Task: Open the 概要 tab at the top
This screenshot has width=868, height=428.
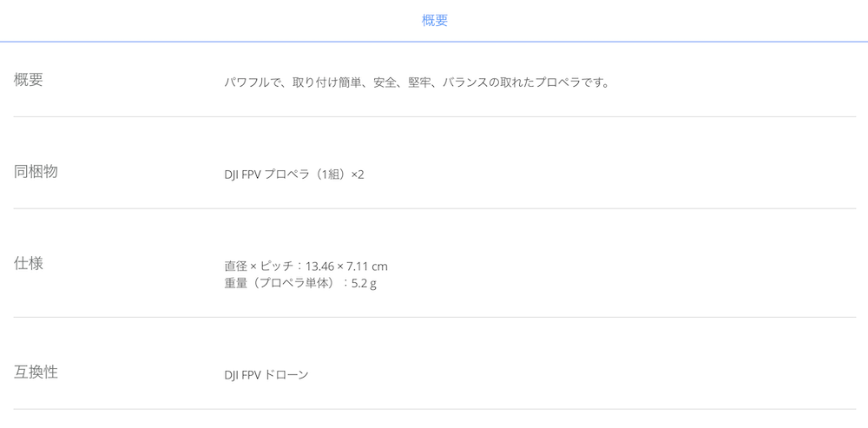Action: tap(435, 21)
